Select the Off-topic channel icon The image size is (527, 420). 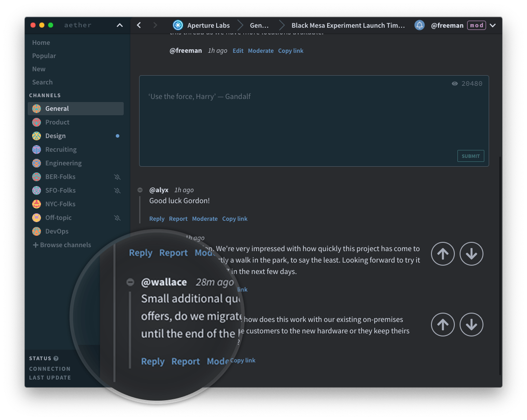(37, 218)
